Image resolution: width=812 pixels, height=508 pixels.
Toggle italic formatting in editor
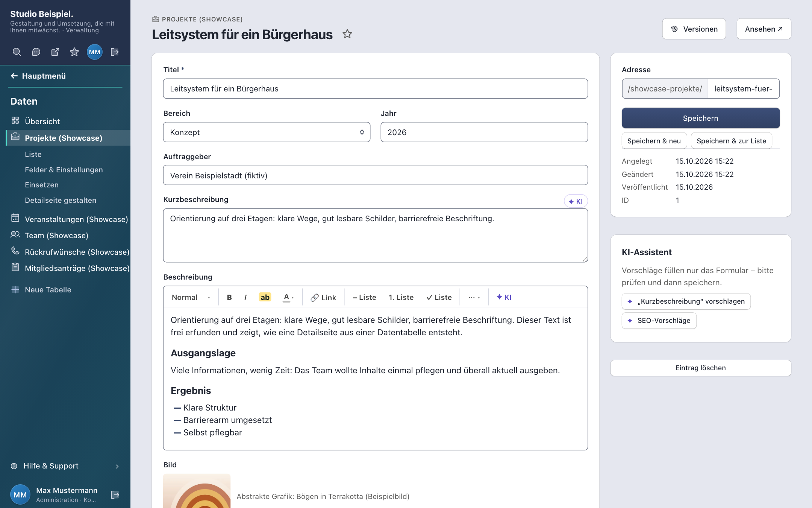(245, 297)
